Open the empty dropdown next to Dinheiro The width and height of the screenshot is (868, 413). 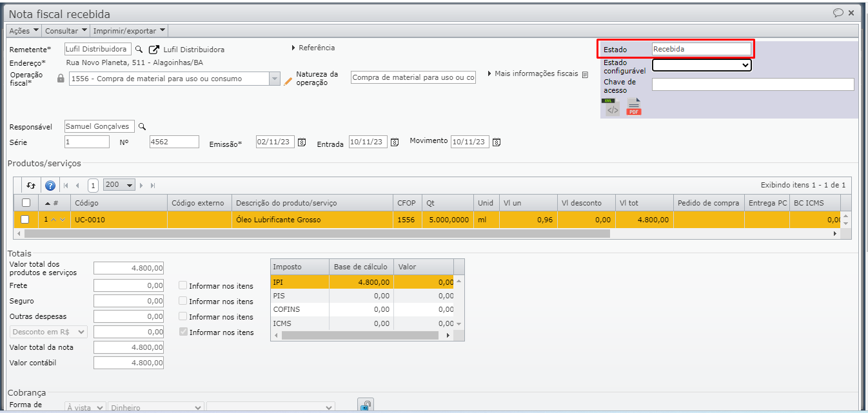coord(271,408)
